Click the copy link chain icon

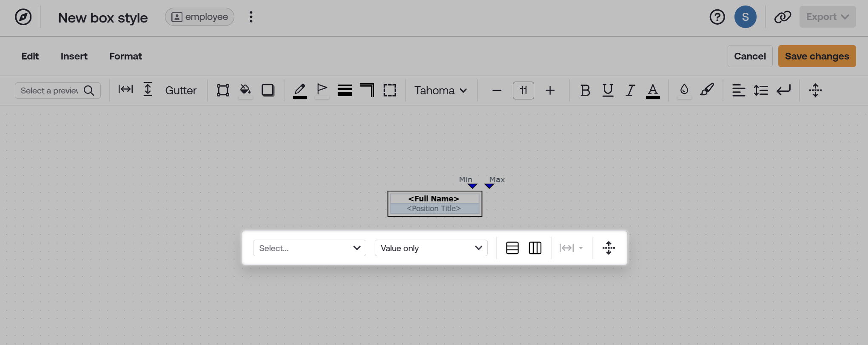click(783, 17)
